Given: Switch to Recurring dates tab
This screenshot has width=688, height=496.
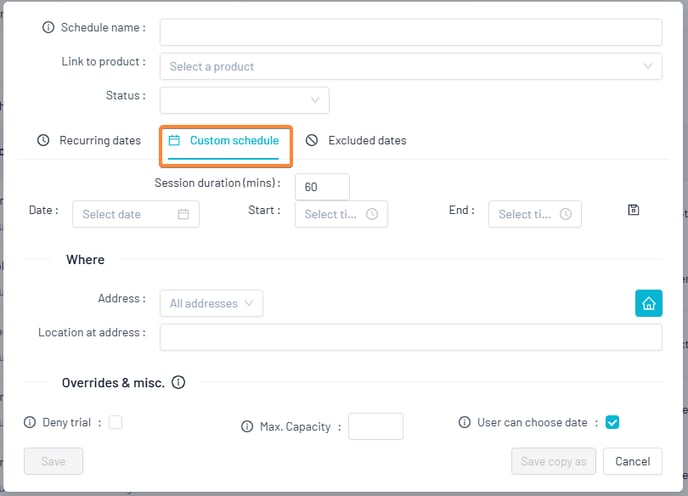Looking at the screenshot, I should (x=89, y=140).
